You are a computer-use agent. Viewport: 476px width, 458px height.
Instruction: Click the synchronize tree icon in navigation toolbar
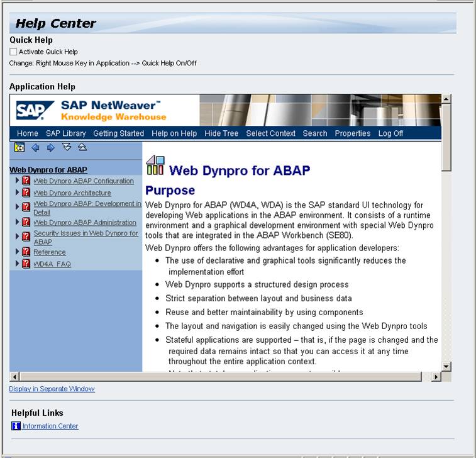click(x=19, y=148)
